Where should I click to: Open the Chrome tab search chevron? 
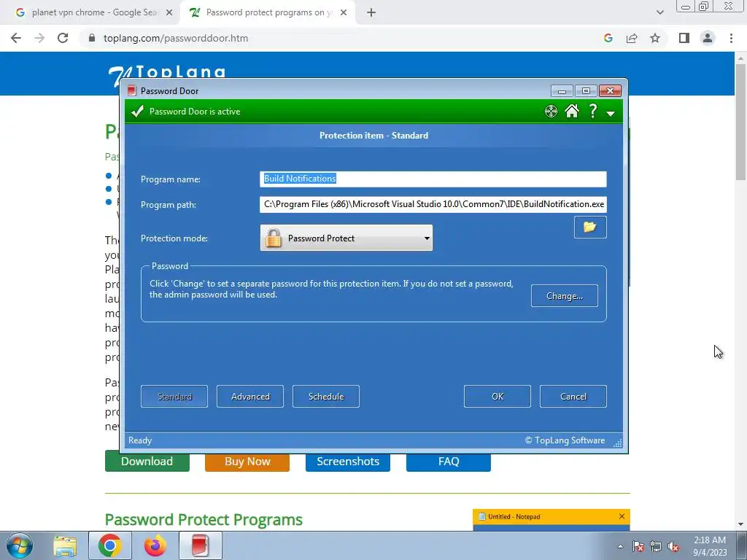(659, 12)
